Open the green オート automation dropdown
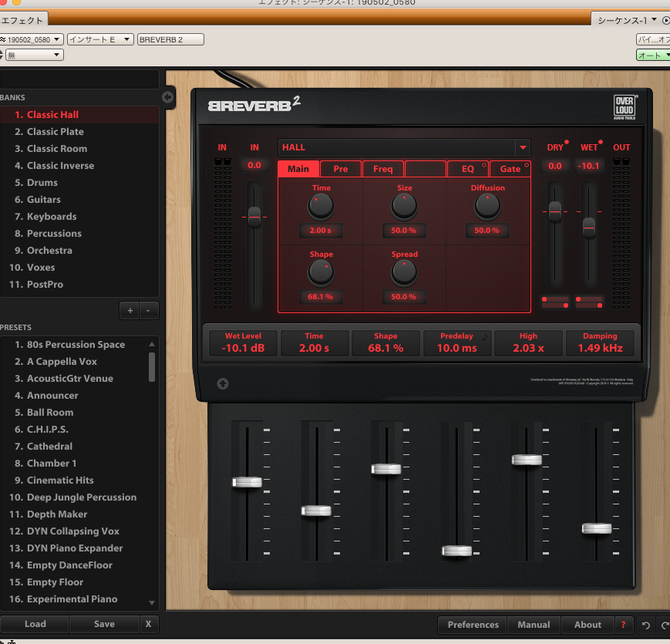Screen dimensions: 670x644 (x=653, y=55)
